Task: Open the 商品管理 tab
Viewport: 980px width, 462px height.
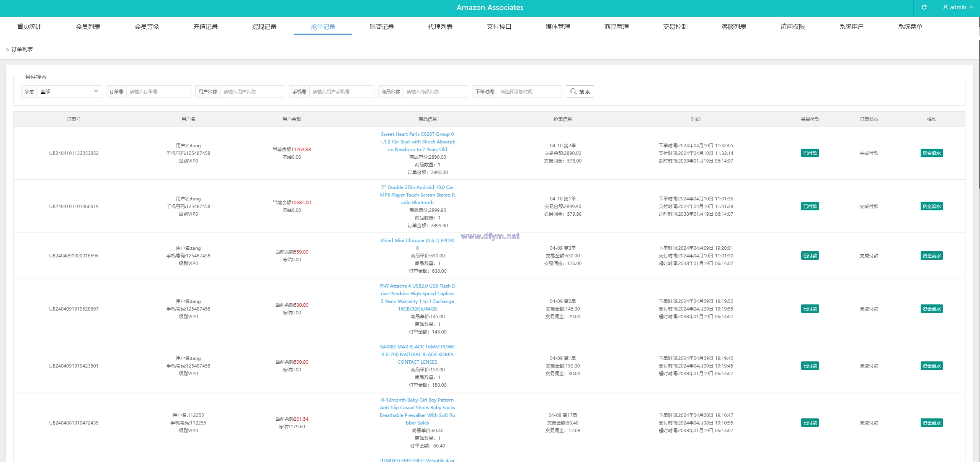Action: click(617, 26)
